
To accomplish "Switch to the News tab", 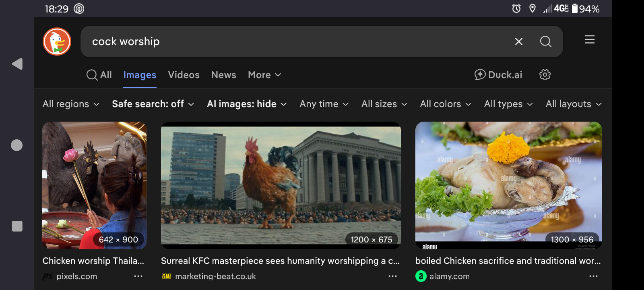I will pyautogui.click(x=224, y=75).
